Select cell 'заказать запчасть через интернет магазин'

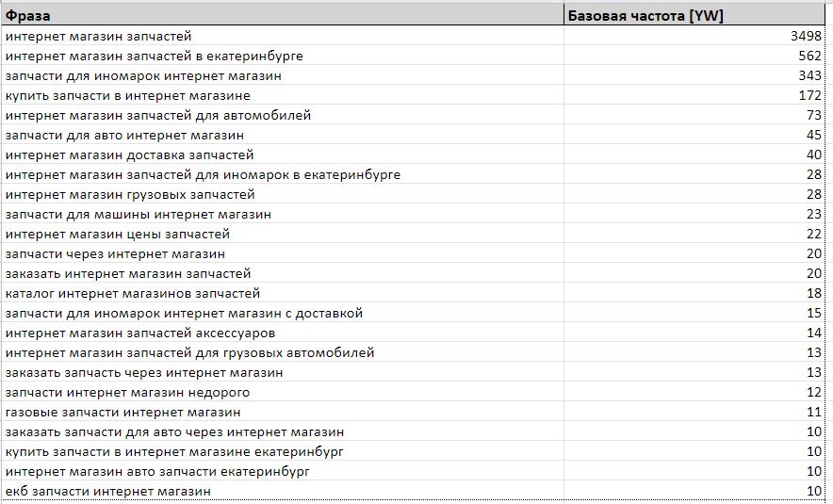click(282, 372)
